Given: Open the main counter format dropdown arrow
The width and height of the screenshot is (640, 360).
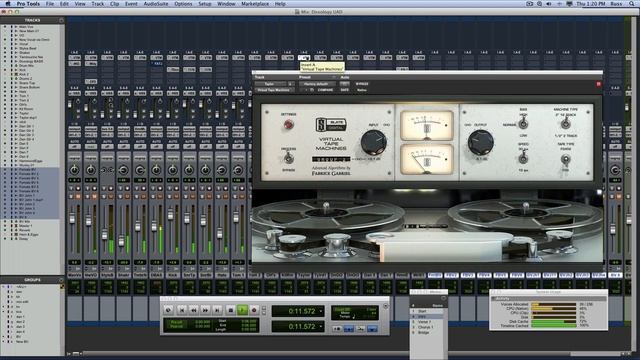Looking at the screenshot, I should coord(321,311).
